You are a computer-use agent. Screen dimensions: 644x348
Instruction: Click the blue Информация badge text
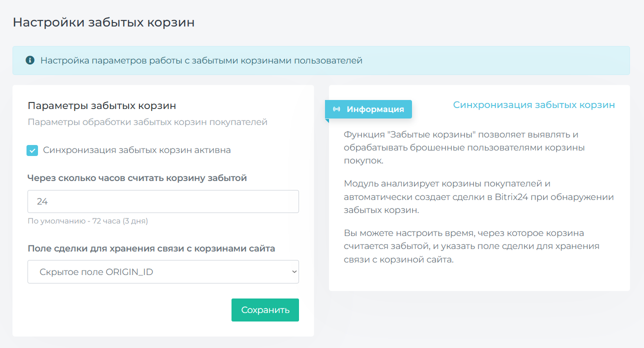[x=375, y=109]
